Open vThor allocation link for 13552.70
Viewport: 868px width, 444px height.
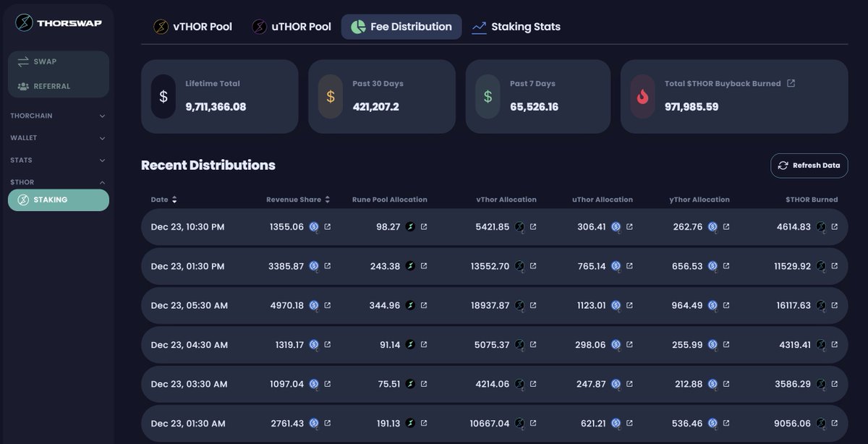533,266
